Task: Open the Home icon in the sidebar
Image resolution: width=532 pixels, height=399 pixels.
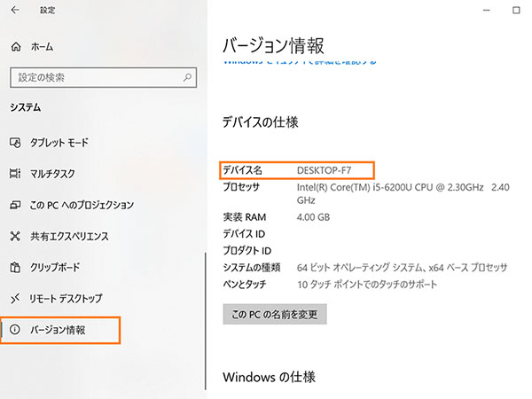Action: 16,46
